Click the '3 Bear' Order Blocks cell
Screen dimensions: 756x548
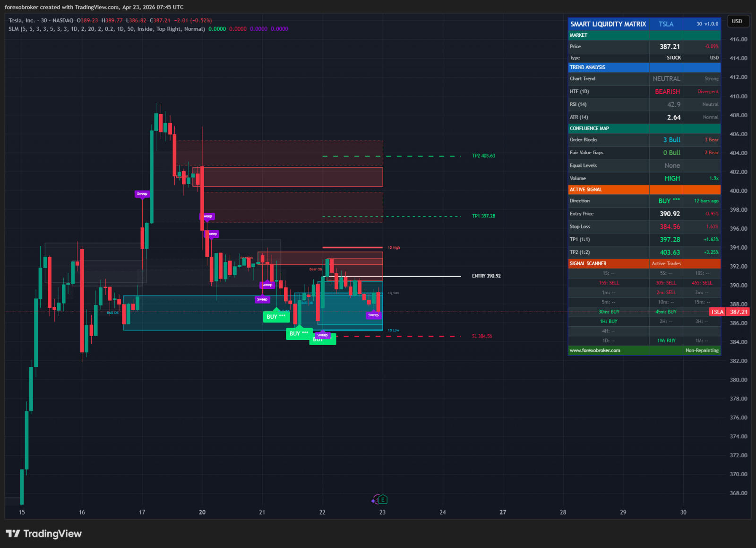coord(712,140)
